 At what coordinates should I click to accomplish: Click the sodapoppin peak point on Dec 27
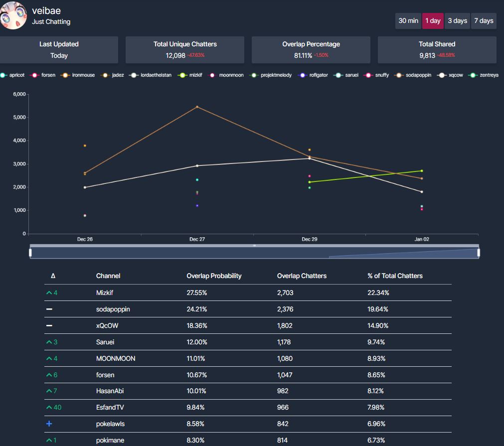point(197,107)
